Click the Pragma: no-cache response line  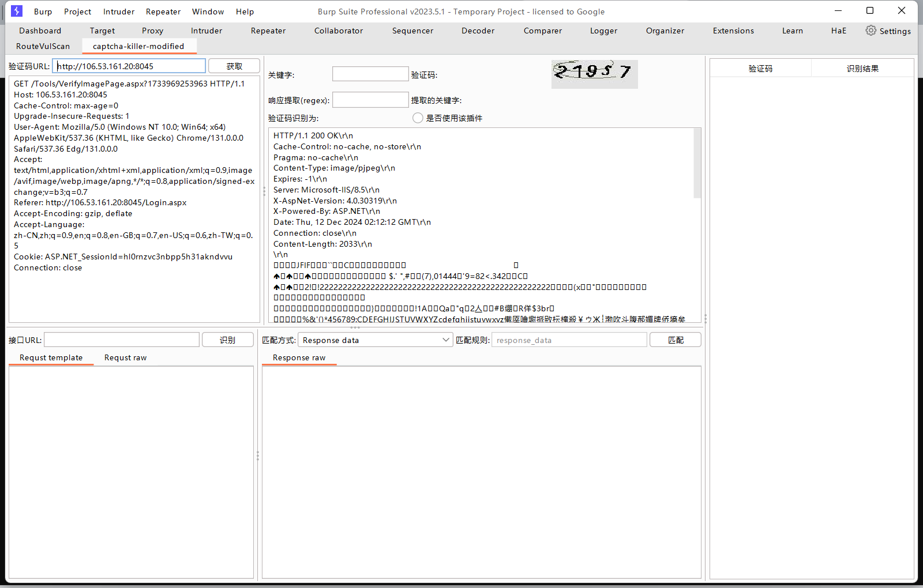(x=316, y=157)
